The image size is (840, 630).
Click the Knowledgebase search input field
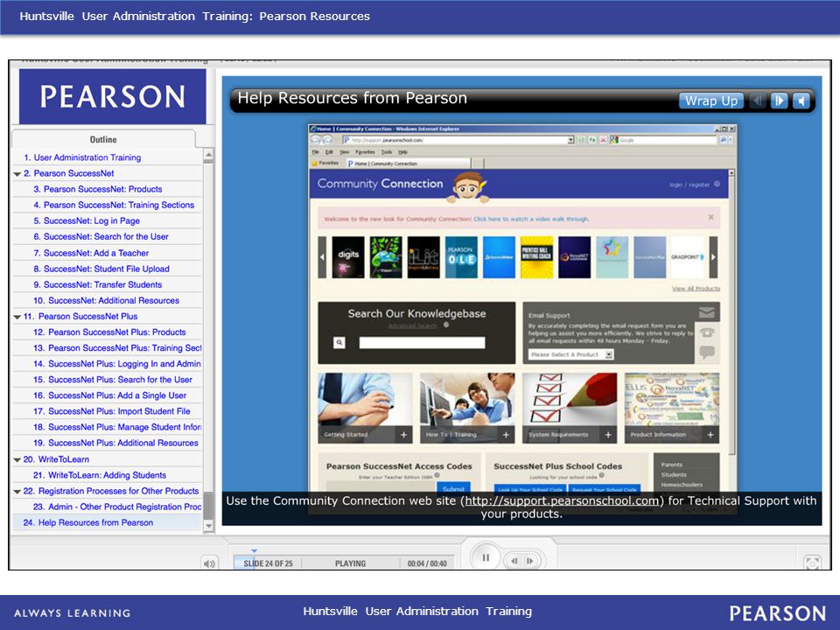422,343
